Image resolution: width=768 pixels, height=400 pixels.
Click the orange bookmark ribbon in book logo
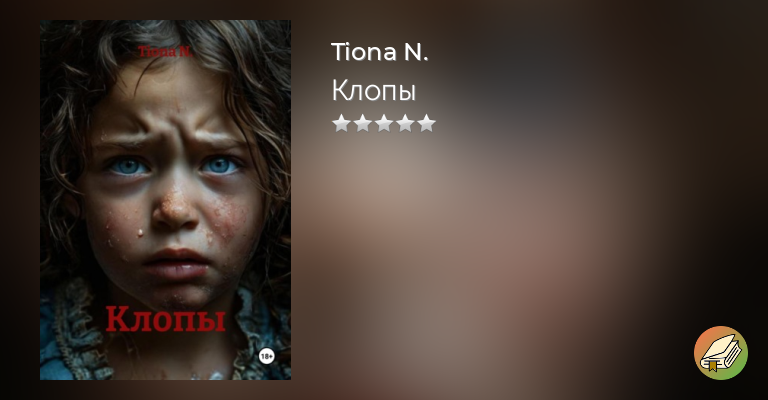[713, 366]
